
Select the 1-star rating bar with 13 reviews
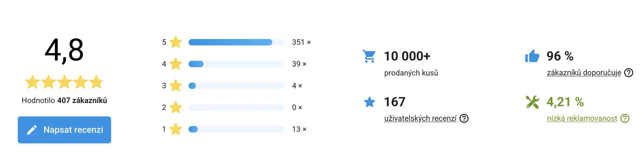click(236, 129)
